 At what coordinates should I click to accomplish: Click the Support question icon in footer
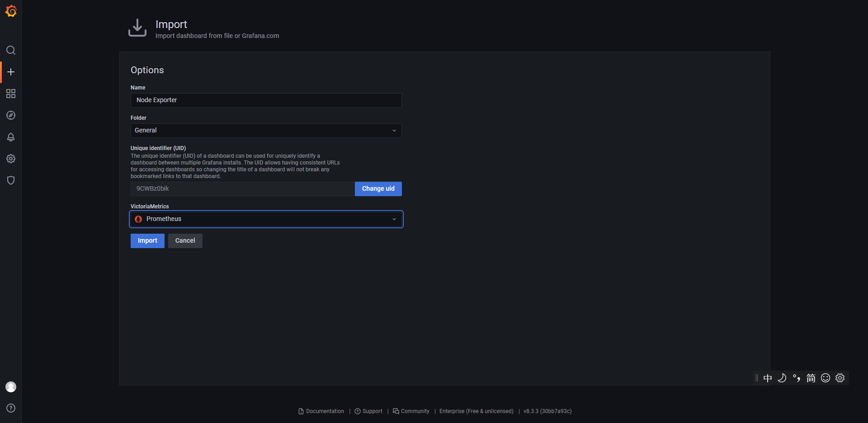(x=358, y=411)
